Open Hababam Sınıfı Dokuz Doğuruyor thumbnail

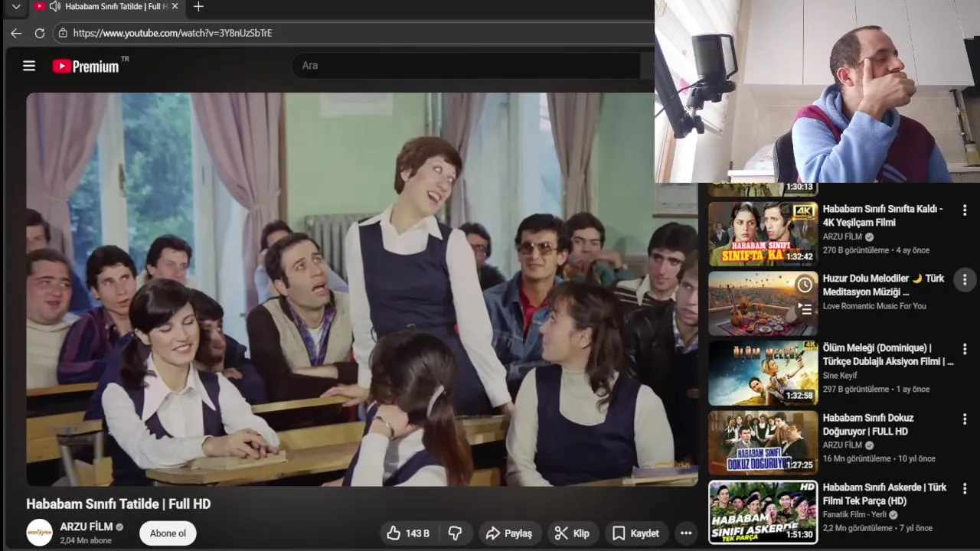(763, 443)
